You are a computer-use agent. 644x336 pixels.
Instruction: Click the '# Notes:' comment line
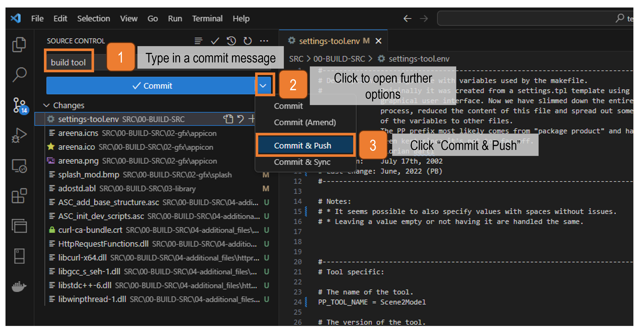pyautogui.click(x=335, y=201)
